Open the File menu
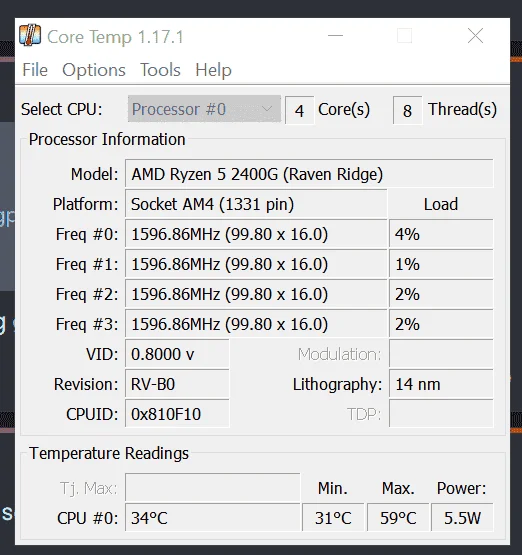522x555 pixels. 35,70
